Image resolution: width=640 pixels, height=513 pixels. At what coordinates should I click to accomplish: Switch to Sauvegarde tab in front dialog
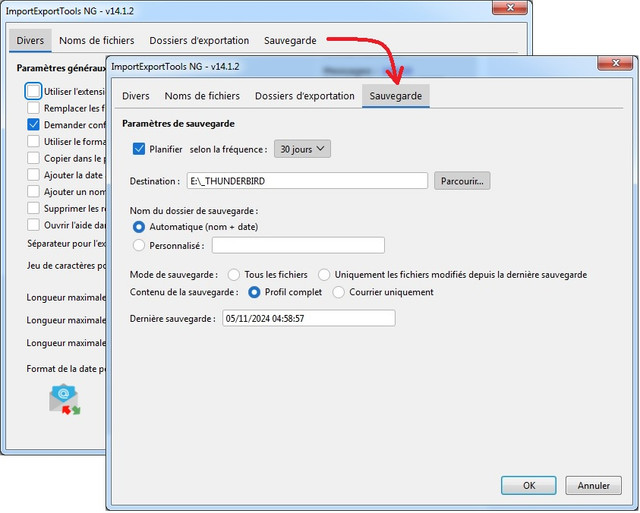(396, 96)
